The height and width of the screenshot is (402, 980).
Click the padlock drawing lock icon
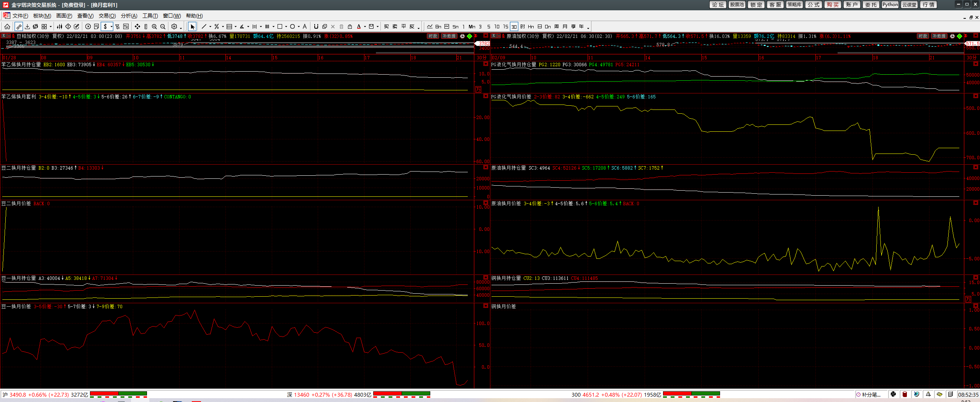click(350, 26)
